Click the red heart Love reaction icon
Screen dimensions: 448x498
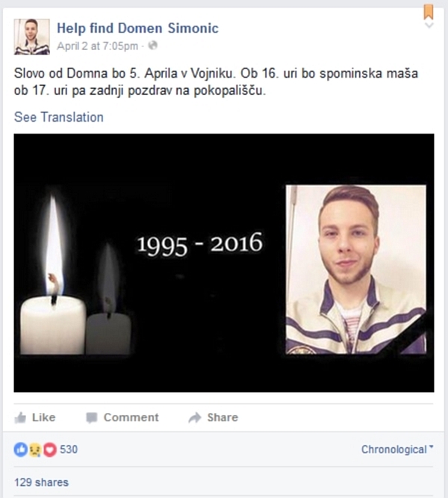pos(50,449)
